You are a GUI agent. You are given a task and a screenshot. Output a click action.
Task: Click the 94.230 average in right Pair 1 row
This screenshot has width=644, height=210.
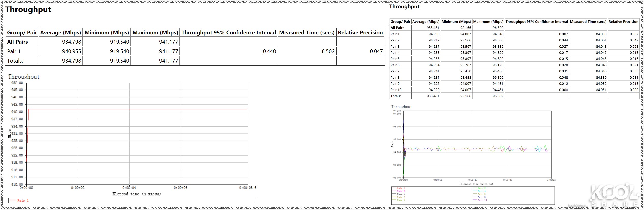coord(434,34)
